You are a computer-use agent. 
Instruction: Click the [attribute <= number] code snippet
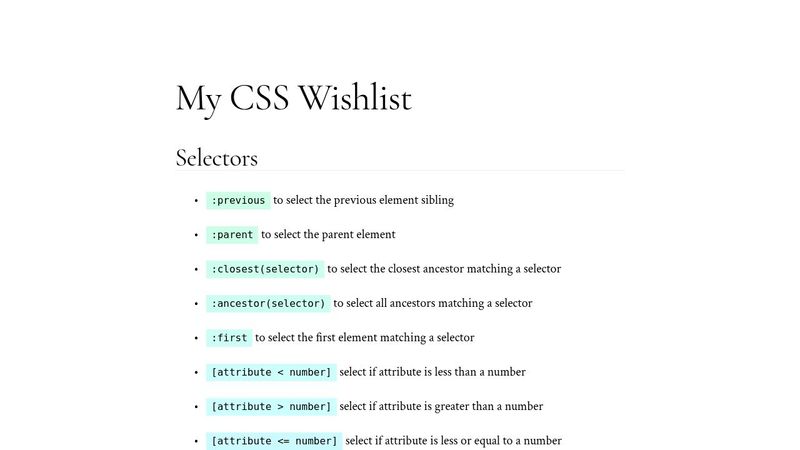(x=274, y=441)
